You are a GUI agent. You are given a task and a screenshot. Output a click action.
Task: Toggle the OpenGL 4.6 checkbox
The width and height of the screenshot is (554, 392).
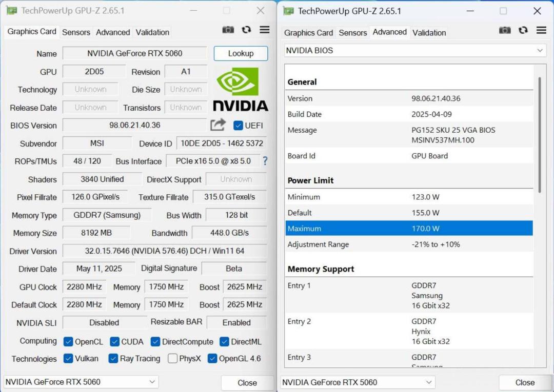pyautogui.click(x=212, y=359)
